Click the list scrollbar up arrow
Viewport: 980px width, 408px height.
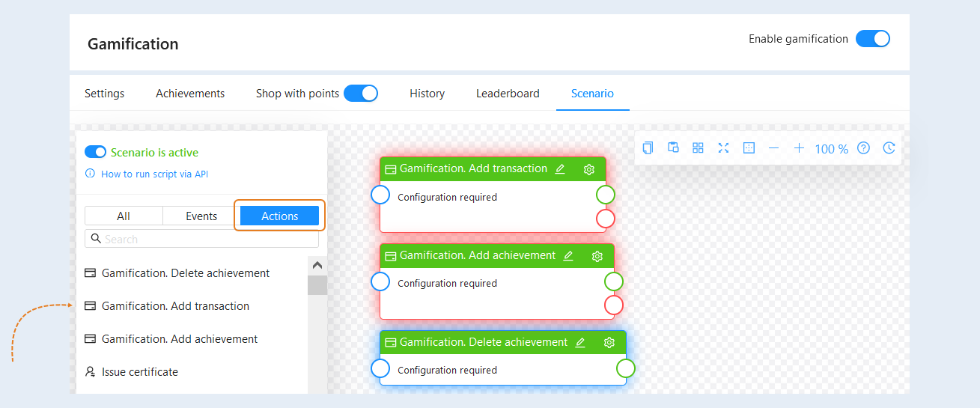(317, 265)
